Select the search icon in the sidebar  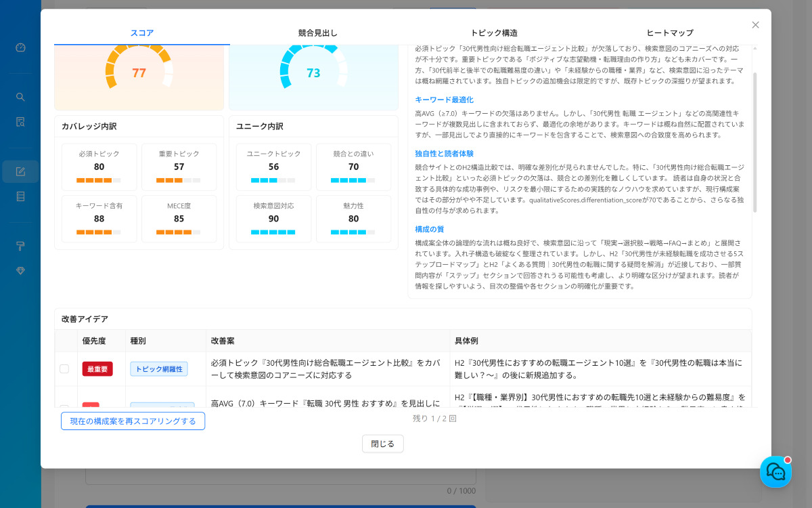20,96
